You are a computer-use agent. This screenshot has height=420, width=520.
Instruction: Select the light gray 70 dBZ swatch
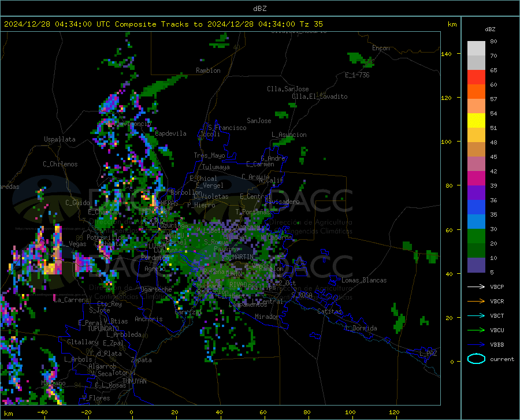(x=476, y=49)
